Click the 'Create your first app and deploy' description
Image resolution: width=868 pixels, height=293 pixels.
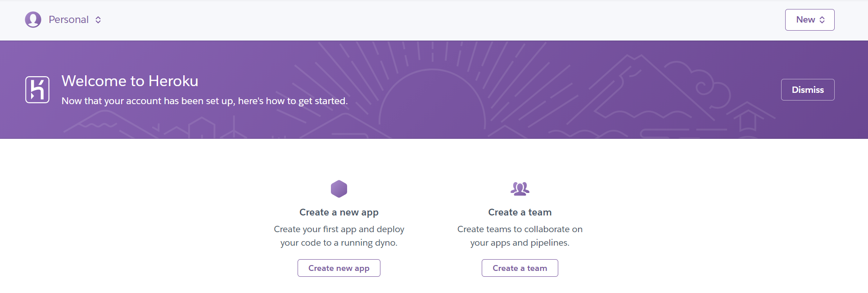tap(339, 236)
